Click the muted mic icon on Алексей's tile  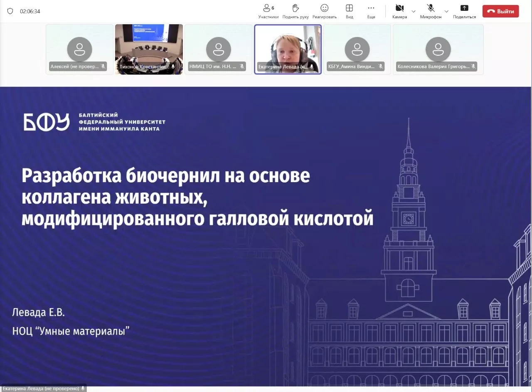[x=103, y=67]
